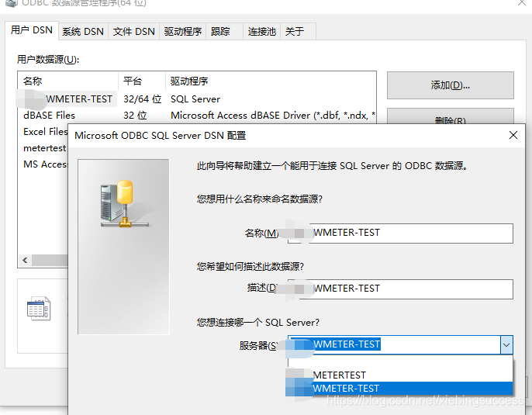Open the 关于 tab
Image resolution: width=532 pixels, height=415 pixels.
point(299,32)
